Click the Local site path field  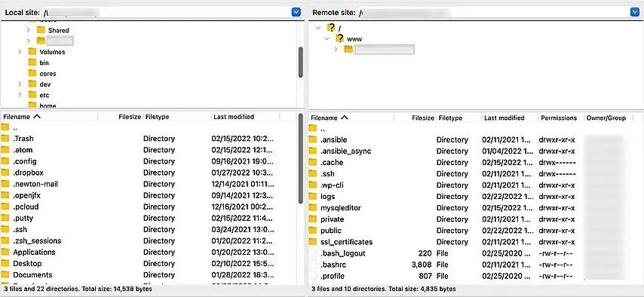click(x=166, y=13)
